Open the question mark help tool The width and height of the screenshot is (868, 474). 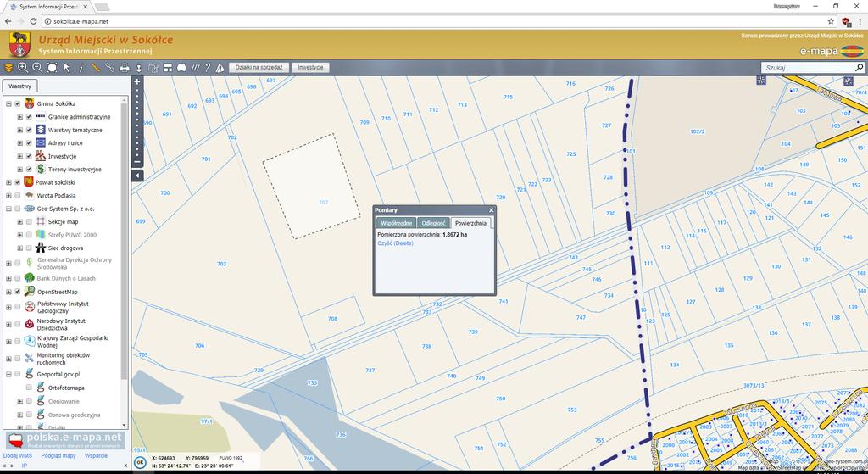208,68
